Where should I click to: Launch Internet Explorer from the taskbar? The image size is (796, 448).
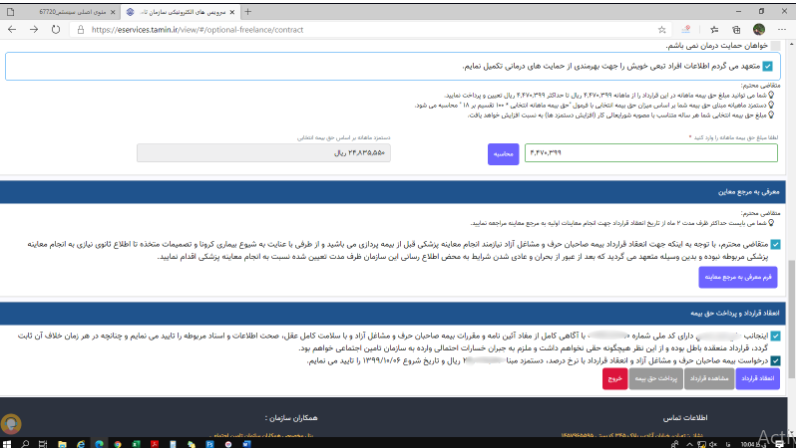coord(80,444)
